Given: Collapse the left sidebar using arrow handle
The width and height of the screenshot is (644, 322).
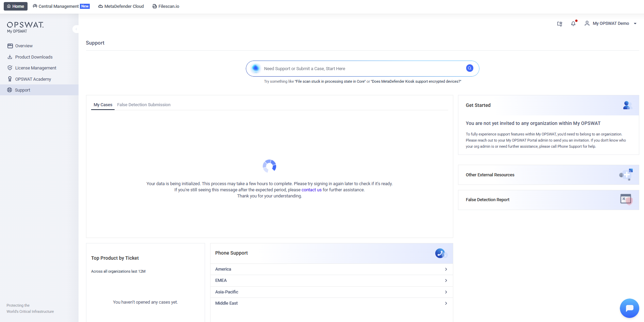Looking at the screenshot, I should point(76,29).
